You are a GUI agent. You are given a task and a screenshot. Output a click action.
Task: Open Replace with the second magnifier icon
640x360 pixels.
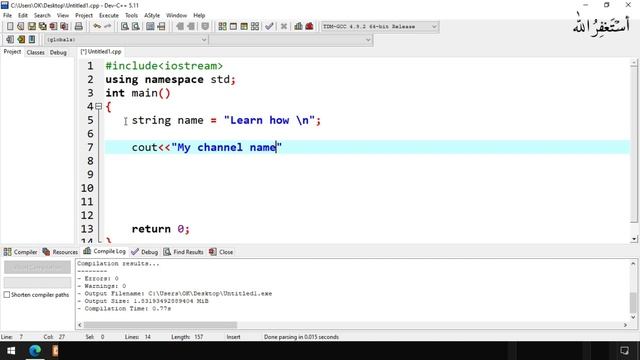point(136,27)
